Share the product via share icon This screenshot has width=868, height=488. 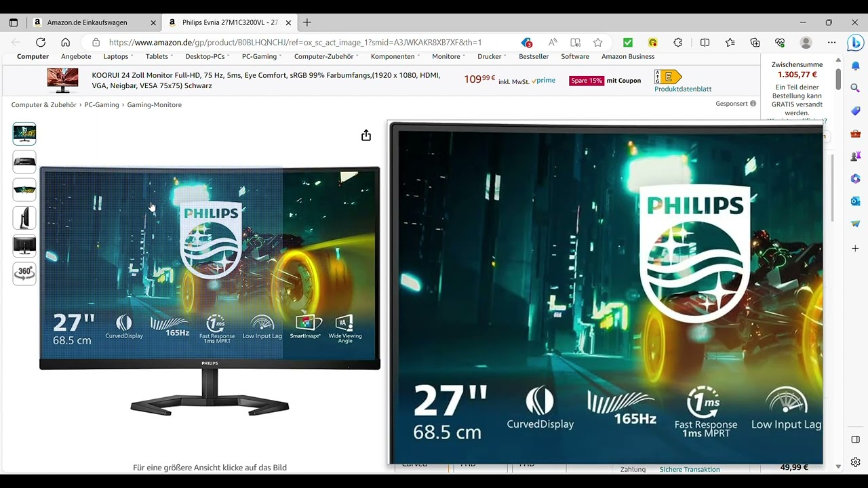[366, 136]
